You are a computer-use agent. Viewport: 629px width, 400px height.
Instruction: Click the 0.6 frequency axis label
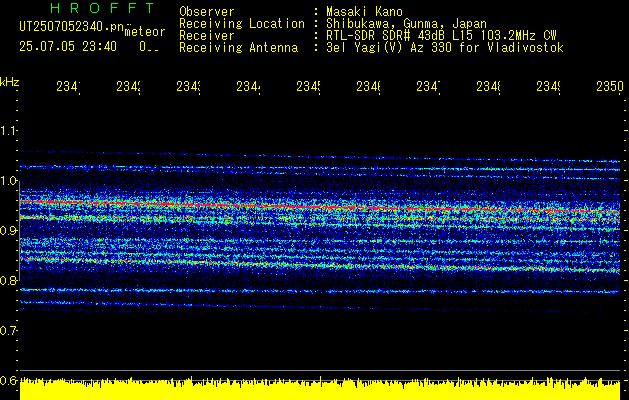pos(8,380)
